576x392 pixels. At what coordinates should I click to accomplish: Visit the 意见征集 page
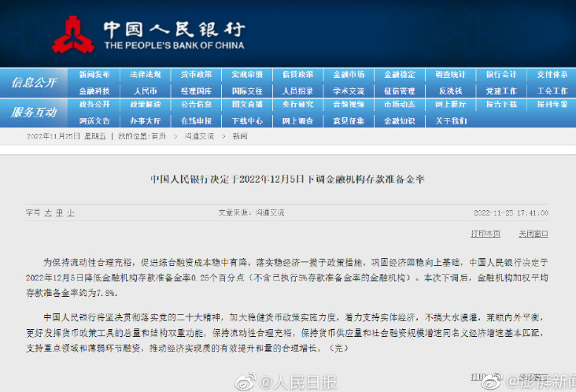pyautogui.click(x=349, y=121)
